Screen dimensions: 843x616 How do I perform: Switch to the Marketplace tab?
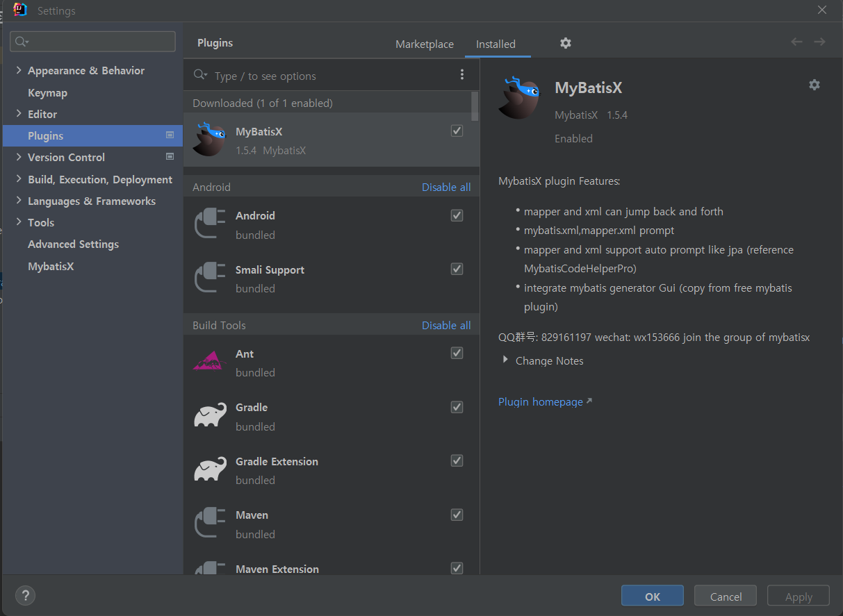(425, 44)
